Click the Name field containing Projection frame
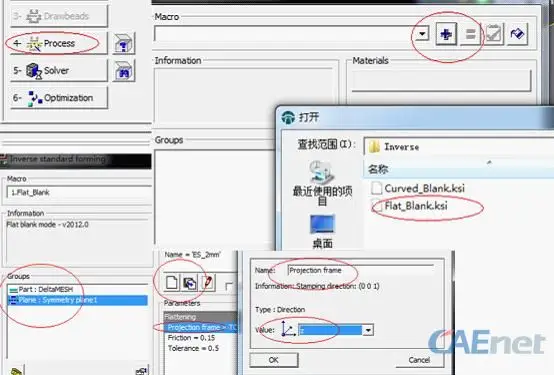The image size is (554, 375). click(x=360, y=271)
